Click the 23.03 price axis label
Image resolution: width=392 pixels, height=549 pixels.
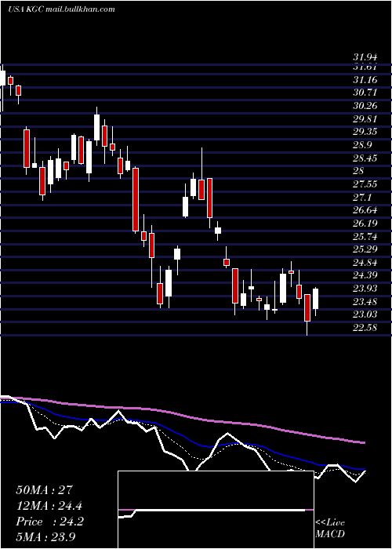365,314
